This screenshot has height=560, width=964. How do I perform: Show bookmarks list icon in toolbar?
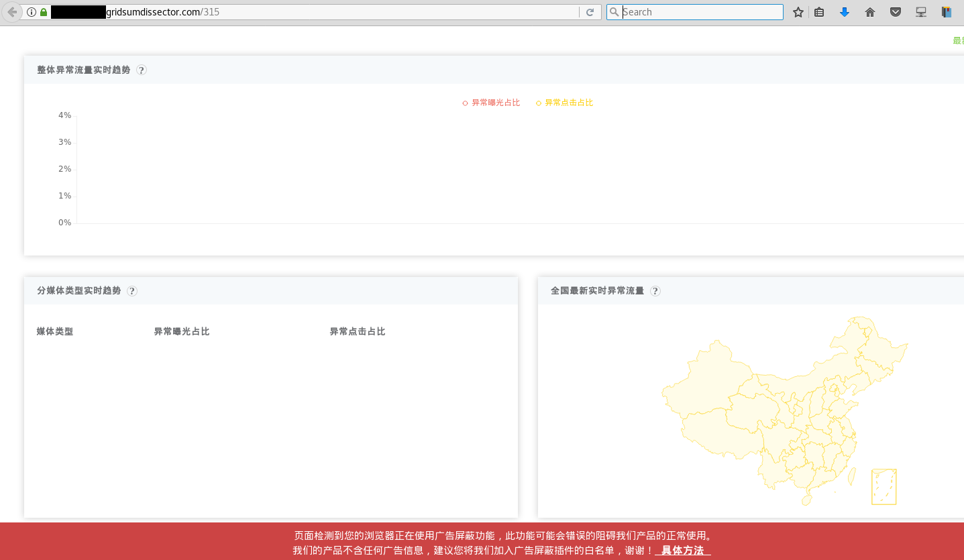tap(819, 12)
